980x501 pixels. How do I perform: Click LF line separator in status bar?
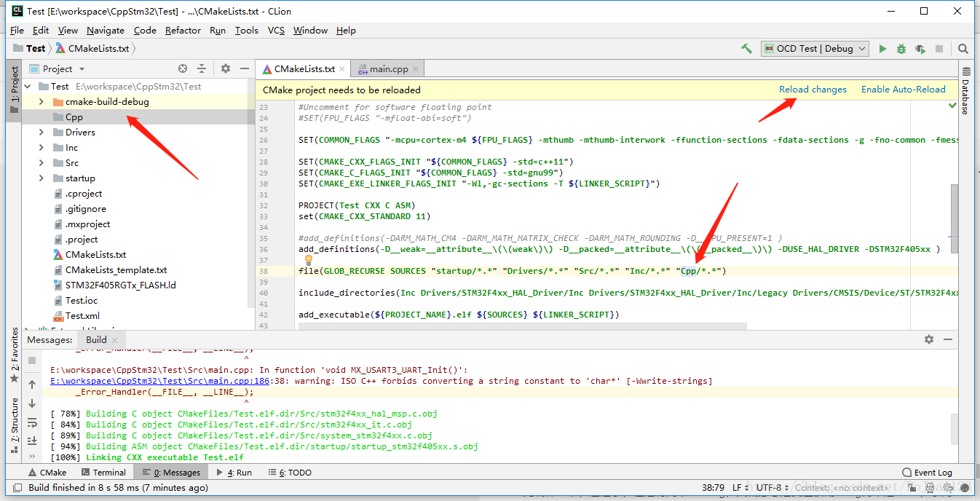[740, 488]
